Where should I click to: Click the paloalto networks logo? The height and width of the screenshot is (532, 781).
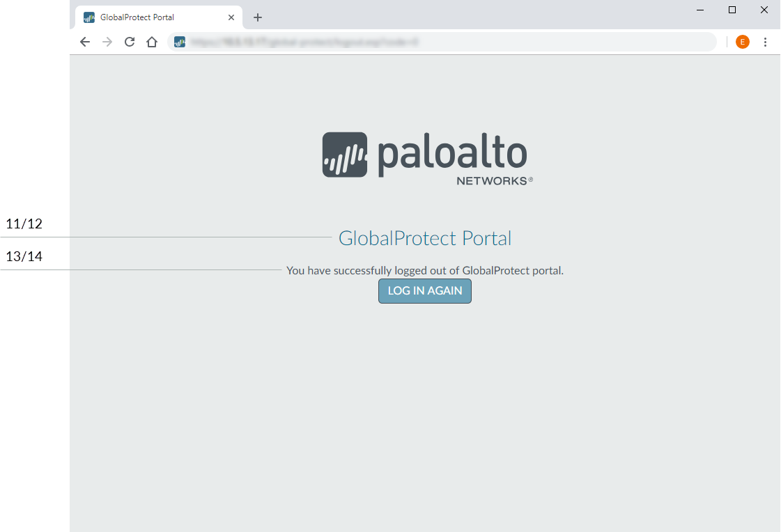(427, 158)
